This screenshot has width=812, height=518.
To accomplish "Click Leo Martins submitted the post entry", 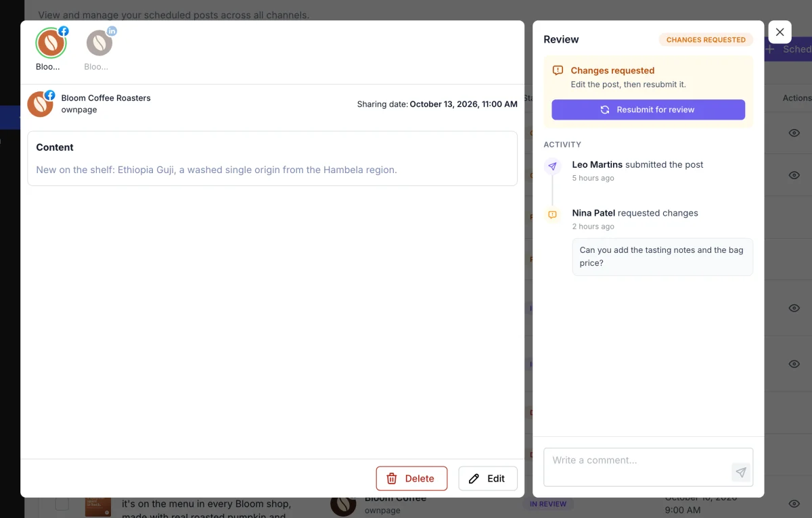I will (637, 164).
